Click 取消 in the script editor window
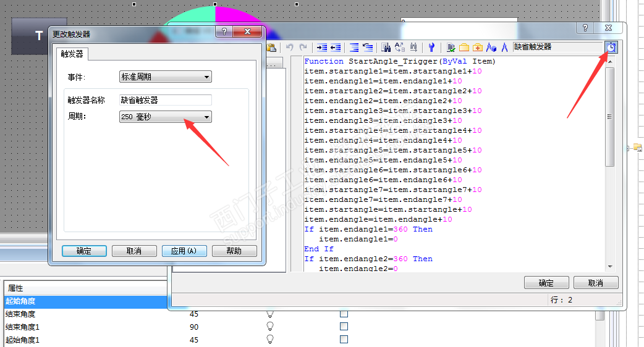This screenshot has height=347, width=644. (x=596, y=283)
